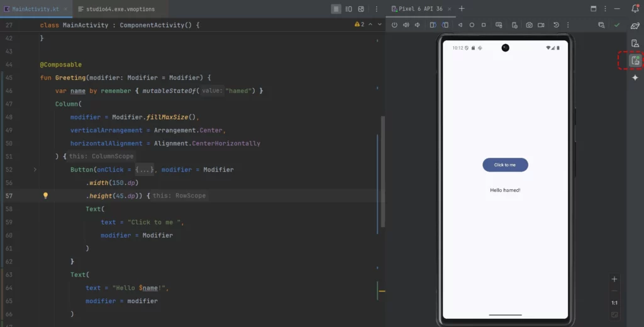Hide the Running Devices panel

point(617,9)
